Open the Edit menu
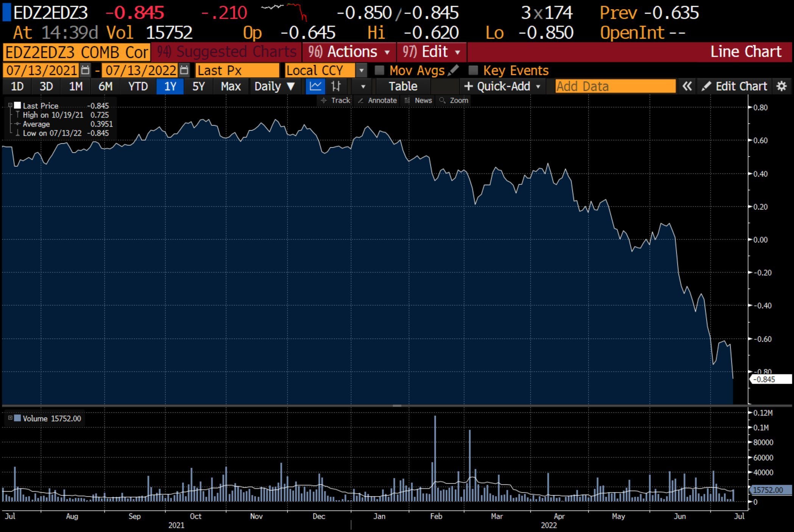 pyautogui.click(x=431, y=52)
